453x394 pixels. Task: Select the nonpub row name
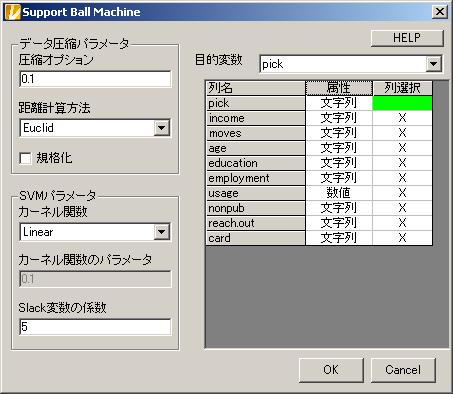(256, 208)
